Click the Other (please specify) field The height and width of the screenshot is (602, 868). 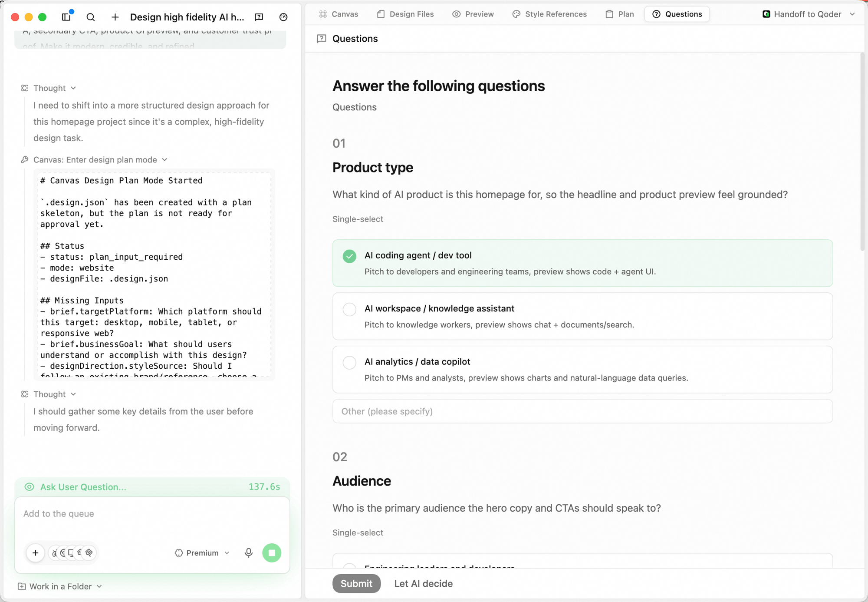582,411
